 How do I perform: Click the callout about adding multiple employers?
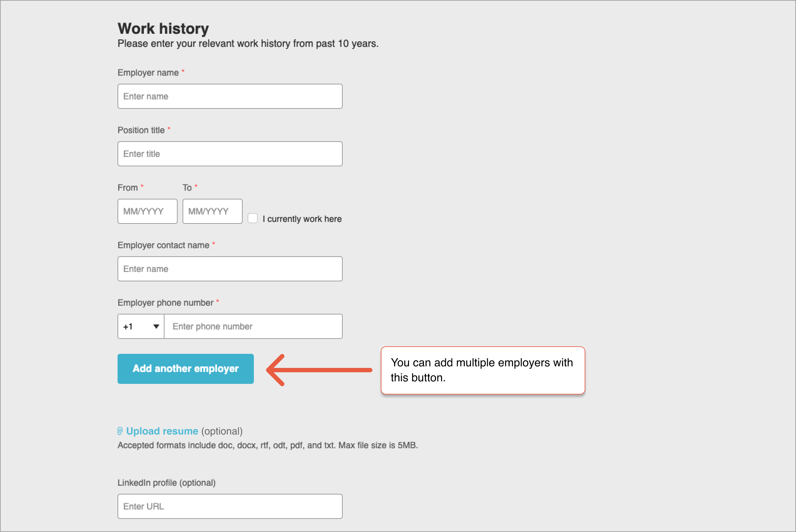click(x=482, y=370)
